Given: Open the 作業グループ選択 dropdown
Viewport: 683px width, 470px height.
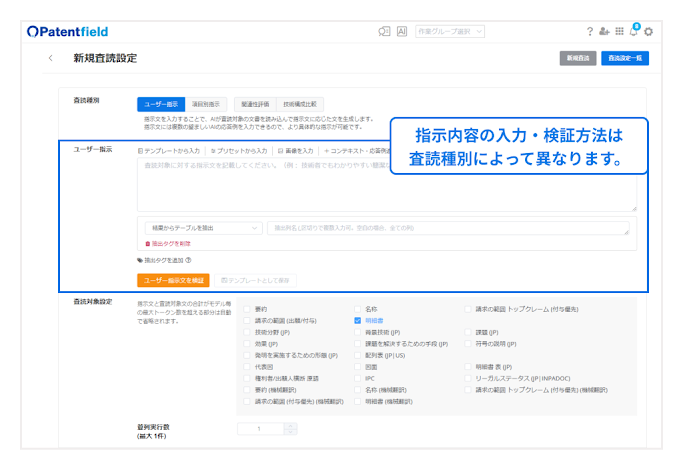Looking at the screenshot, I should coord(451,32).
